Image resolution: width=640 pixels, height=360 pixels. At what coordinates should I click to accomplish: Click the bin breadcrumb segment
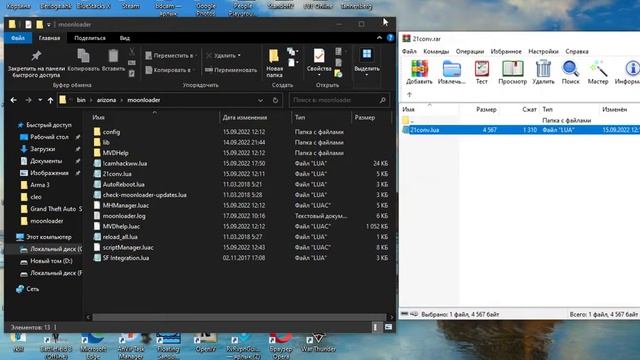pos(81,100)
